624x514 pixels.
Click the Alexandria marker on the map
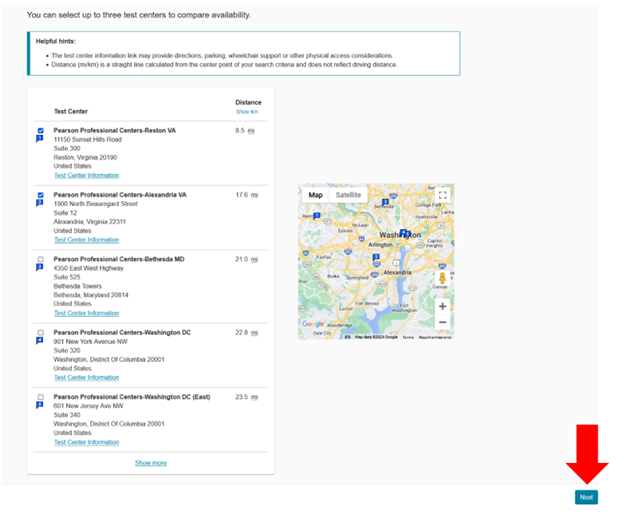point(376,258)
